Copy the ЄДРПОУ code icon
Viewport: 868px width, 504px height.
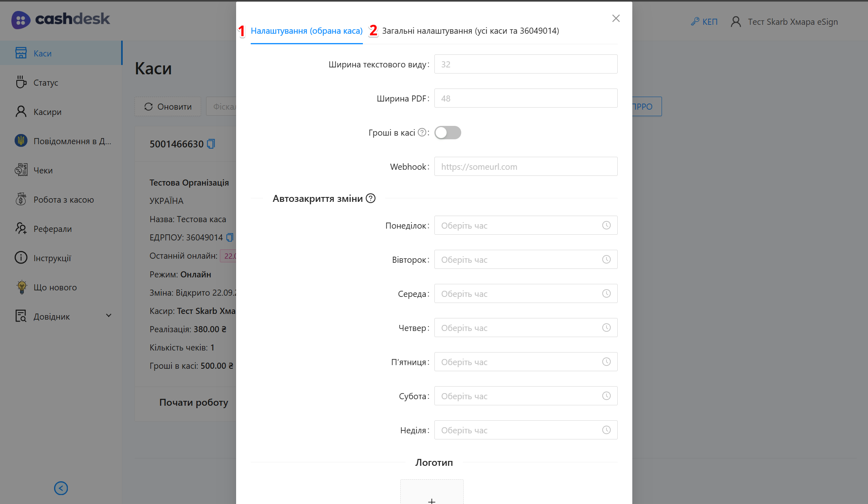click(x=230, y=237)
